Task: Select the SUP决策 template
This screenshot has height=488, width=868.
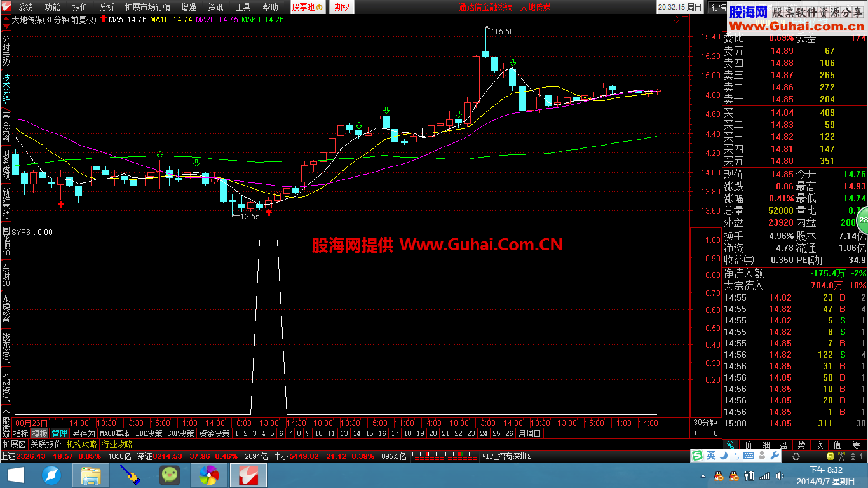Action: [180, 433]
